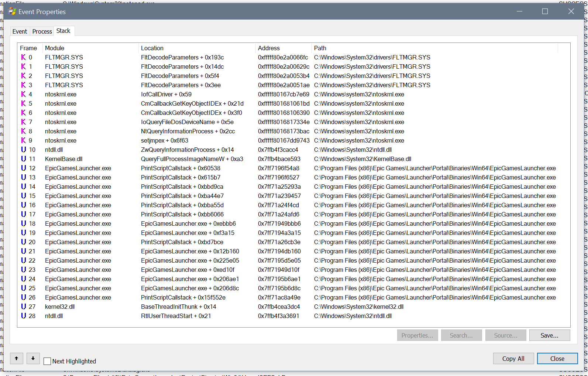Screen dimensions: 588x376
Task: Click the user-mode U icon of frame 18
Action: [23, 223]
